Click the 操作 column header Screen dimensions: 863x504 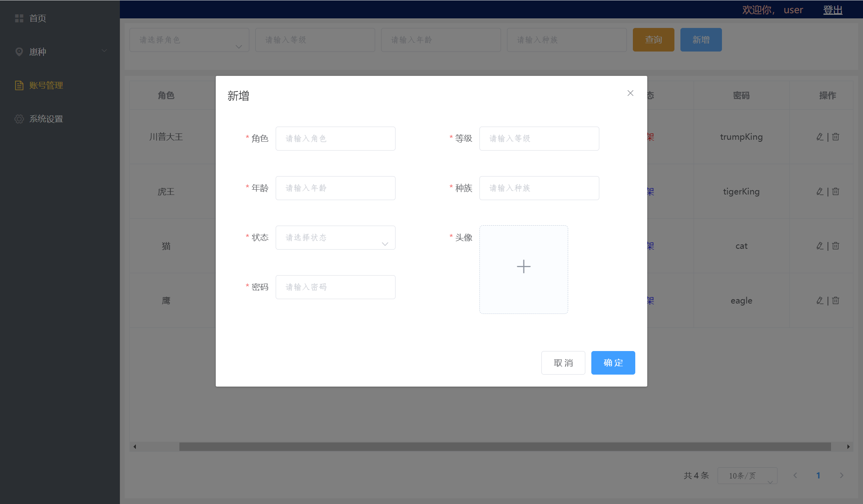(827, 95)
